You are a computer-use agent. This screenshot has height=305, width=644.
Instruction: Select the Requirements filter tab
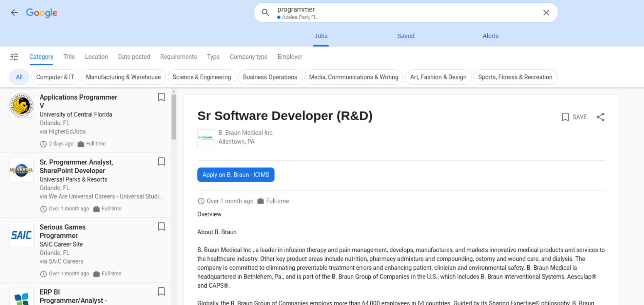[178, 57]
